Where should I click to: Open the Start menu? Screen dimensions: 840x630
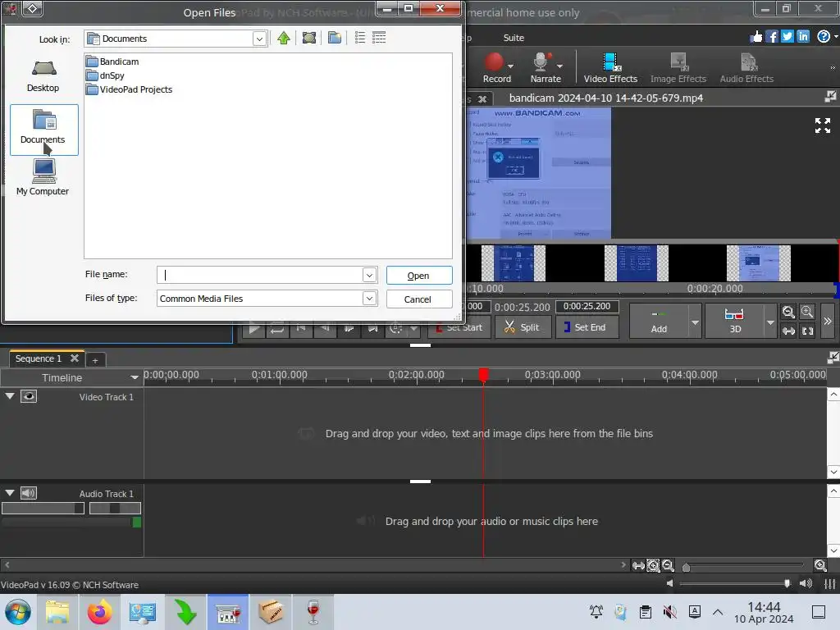pos(18,612)
